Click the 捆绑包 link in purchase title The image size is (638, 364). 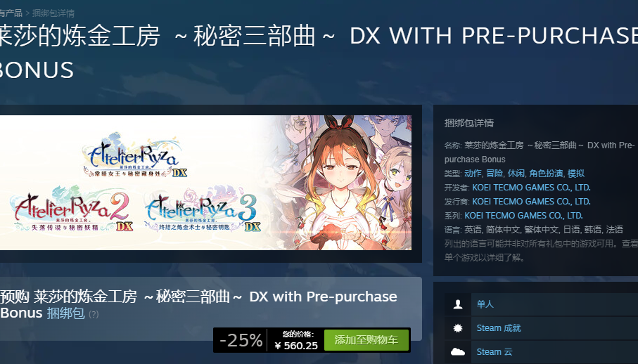pyautogui.click(x=66, y=313)
